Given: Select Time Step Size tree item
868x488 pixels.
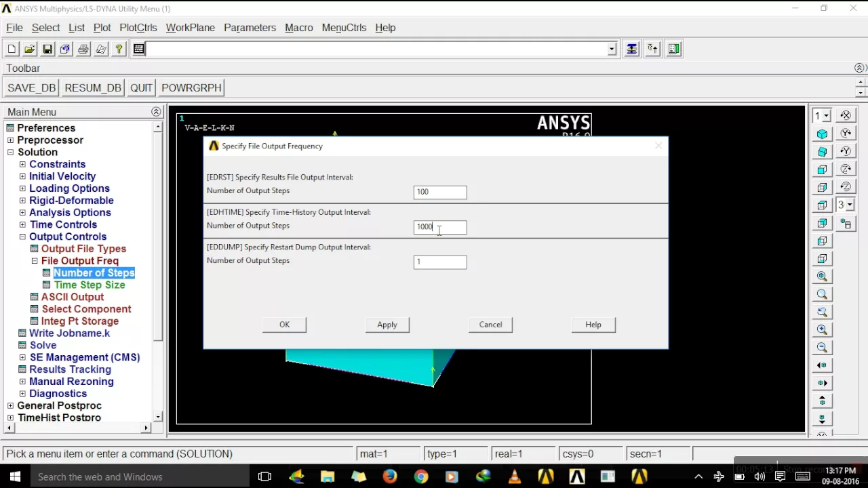Looking at the screenshot, I should (x=90, y=285).
